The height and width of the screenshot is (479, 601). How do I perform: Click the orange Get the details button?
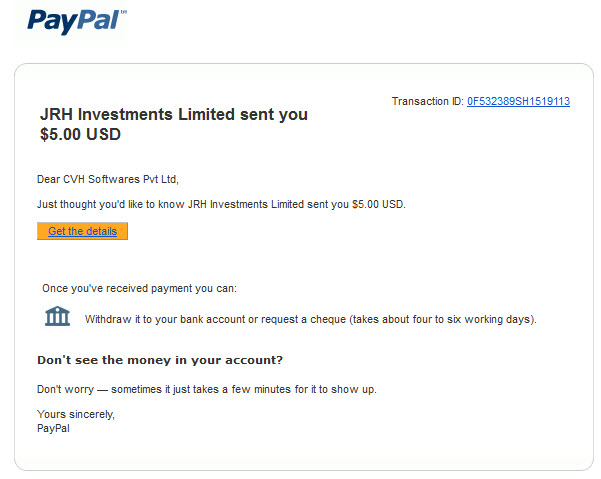tap(82, 231)
